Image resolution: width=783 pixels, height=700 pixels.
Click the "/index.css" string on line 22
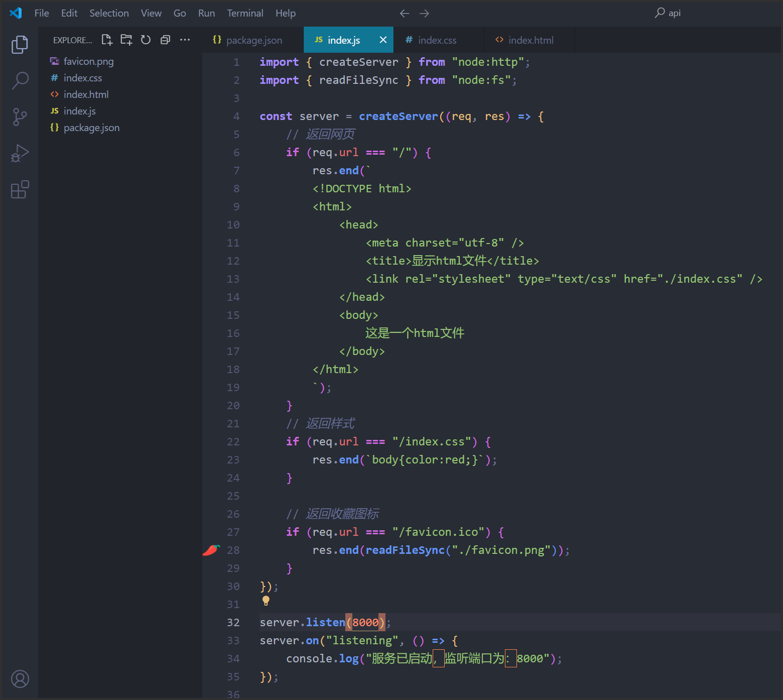432,441
